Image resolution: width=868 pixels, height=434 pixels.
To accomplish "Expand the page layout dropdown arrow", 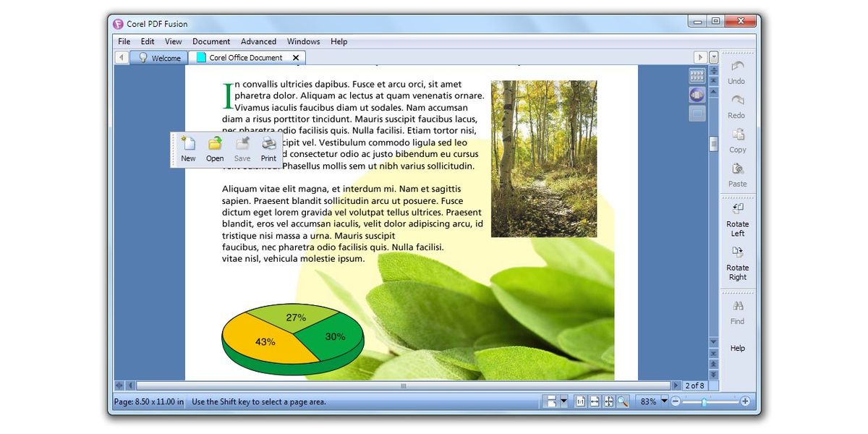I will pos(563,401).
